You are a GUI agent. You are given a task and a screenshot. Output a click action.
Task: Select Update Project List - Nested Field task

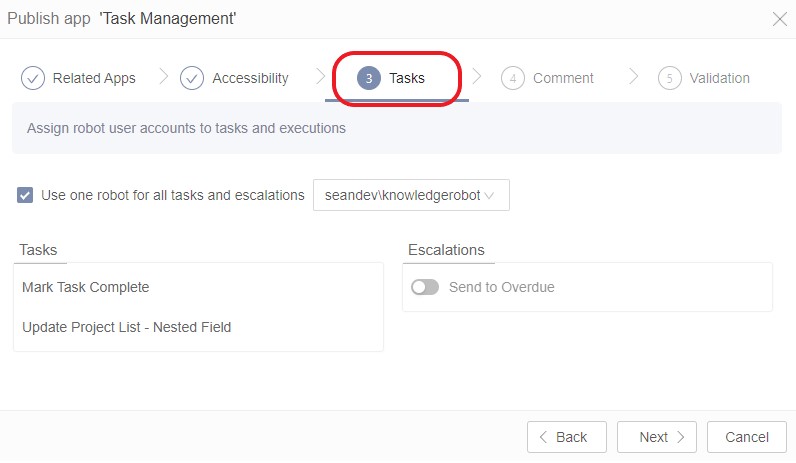[x=127, y=327]
